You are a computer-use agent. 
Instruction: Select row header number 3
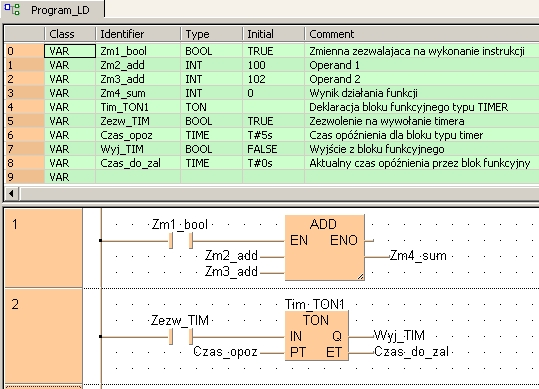24,93
